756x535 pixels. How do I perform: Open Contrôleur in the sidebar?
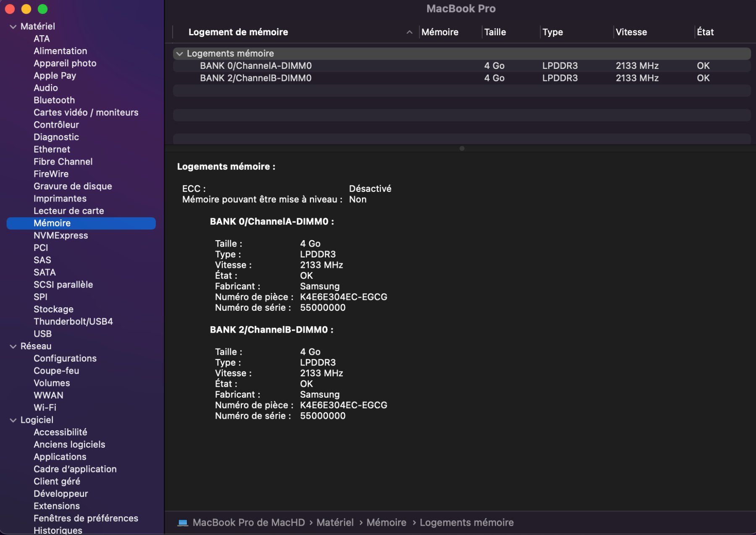pos(56,125)
